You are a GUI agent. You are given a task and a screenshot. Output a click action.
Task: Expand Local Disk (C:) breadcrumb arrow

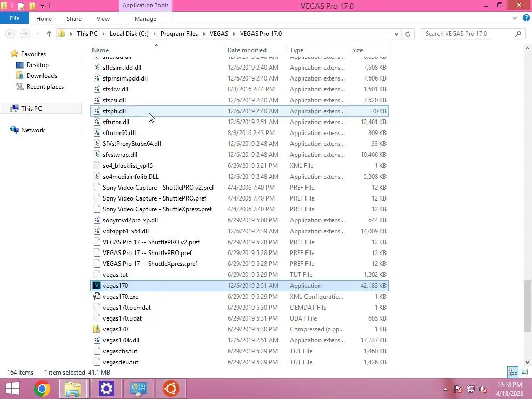click(x=155, y=34)
